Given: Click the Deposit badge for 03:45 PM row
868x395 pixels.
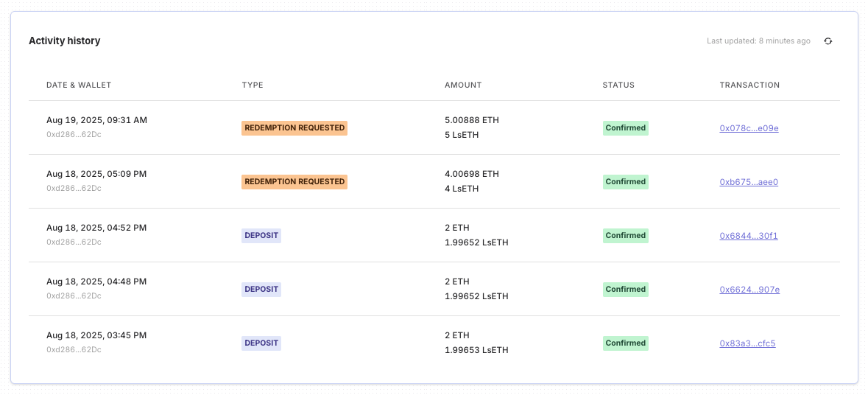Looking at the screenshot, I should point(261,343).
